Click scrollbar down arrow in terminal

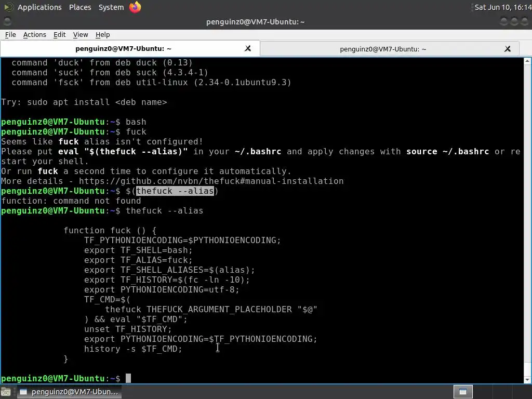(527, 380)
